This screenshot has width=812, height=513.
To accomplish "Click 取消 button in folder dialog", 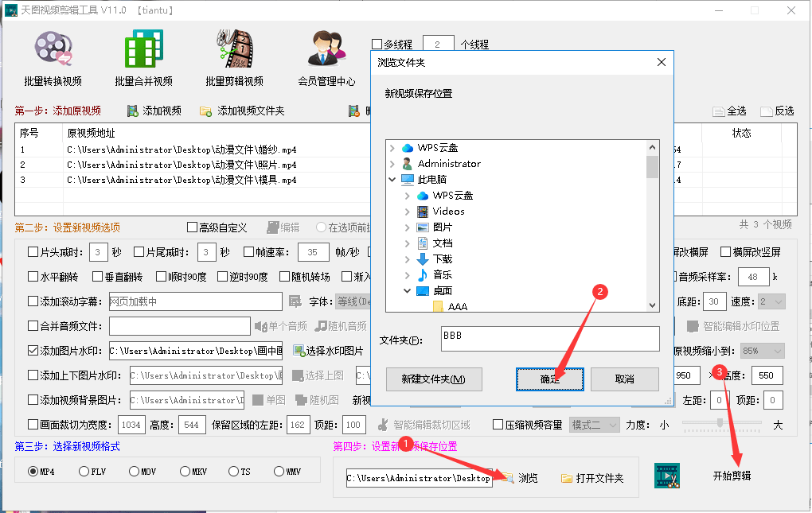I will [625, 379].
